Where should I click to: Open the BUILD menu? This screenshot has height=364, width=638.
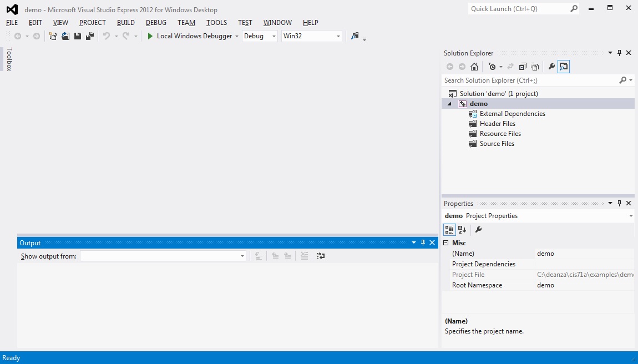126,22
